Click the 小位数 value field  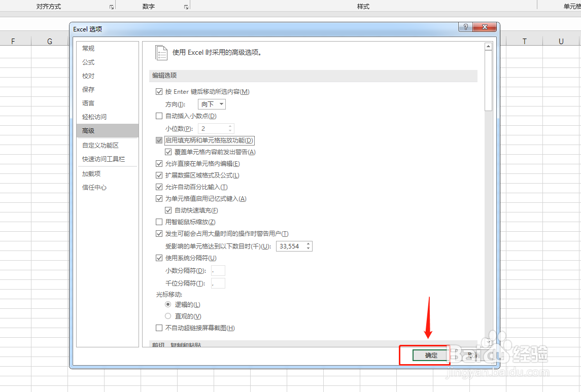pos(213,128)
